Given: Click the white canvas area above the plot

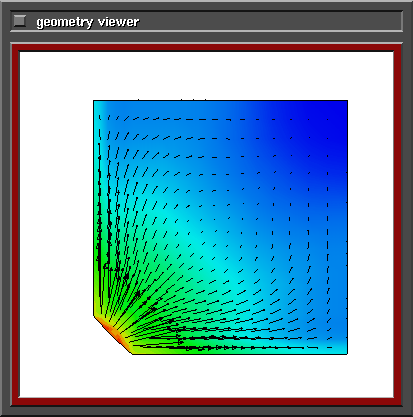Looking at the screenshot, I should click(207, 75).
